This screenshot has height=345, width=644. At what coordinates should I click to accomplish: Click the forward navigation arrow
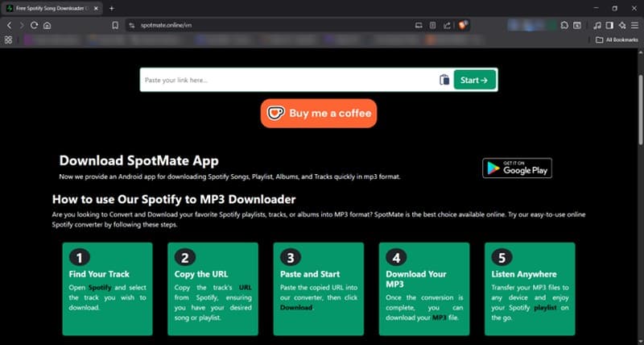pyautogui.click(x=22, y=26)
